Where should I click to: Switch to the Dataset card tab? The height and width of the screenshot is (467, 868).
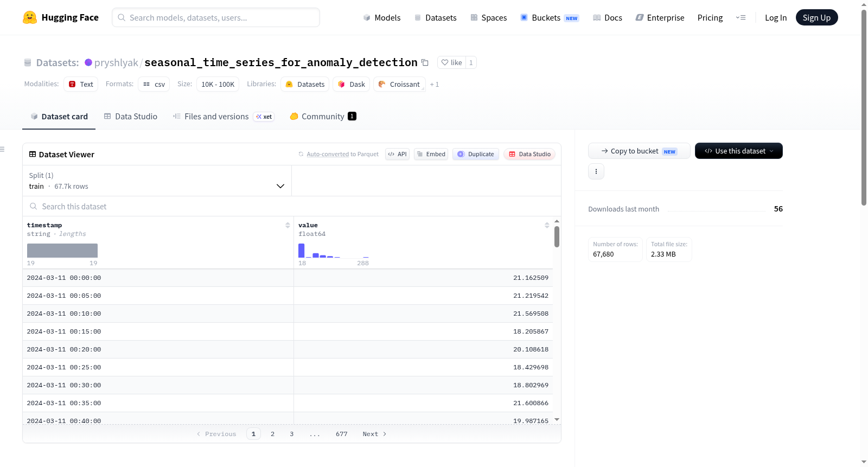[59, 117]
